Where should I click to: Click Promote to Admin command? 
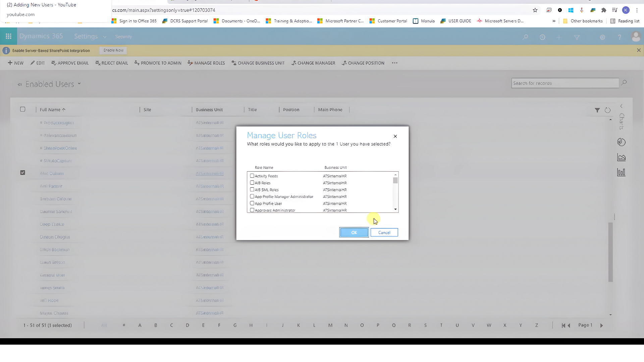pos(158,63)
